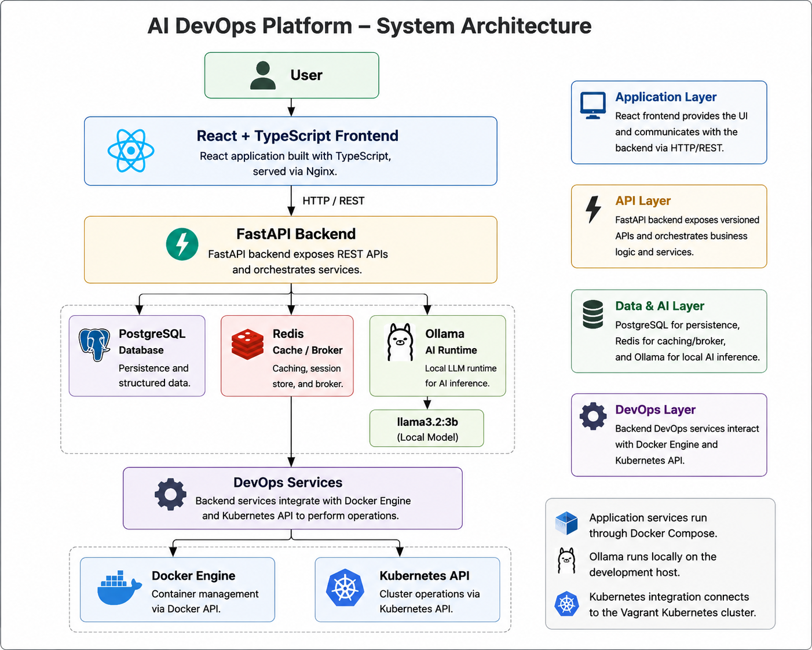This screenshot has width=812, height=650.
Task: Click the Kubernetes wheel logo in Kubernetes API box
Action: coord(345,588)
